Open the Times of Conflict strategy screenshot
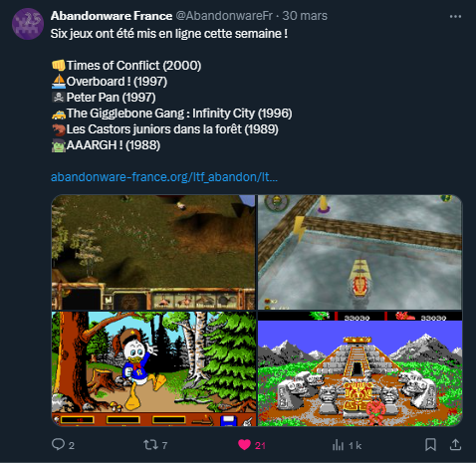476x463 pixels. click(x=153, y=252)
